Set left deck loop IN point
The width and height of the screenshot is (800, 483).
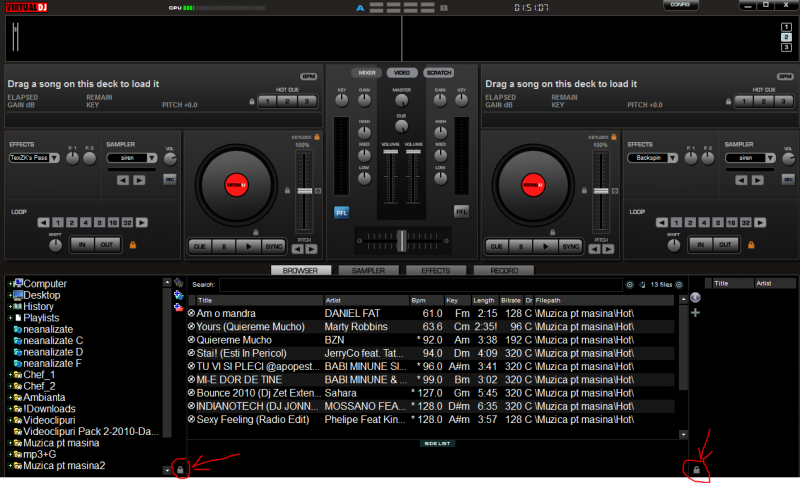click(82, 245)
